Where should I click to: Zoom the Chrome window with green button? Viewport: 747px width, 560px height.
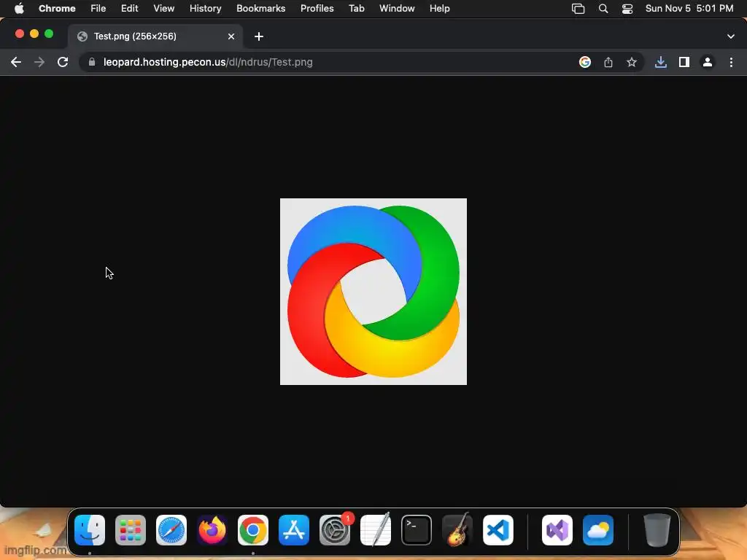tap(49, 34)
